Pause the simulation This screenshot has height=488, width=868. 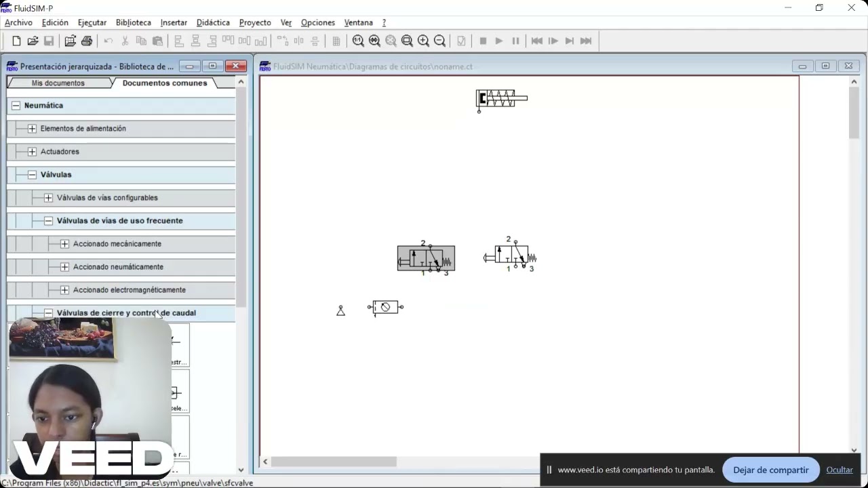click(515, 41)
